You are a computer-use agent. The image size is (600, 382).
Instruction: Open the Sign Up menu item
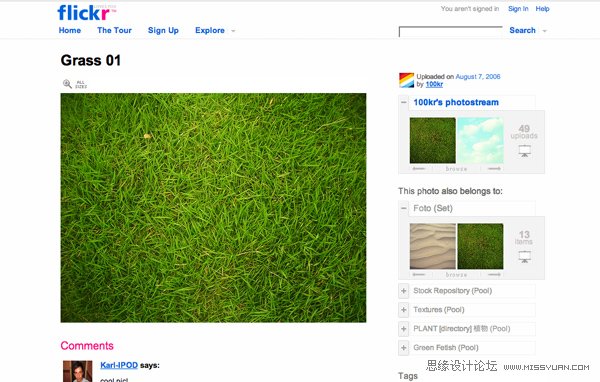tap(163, 30)
